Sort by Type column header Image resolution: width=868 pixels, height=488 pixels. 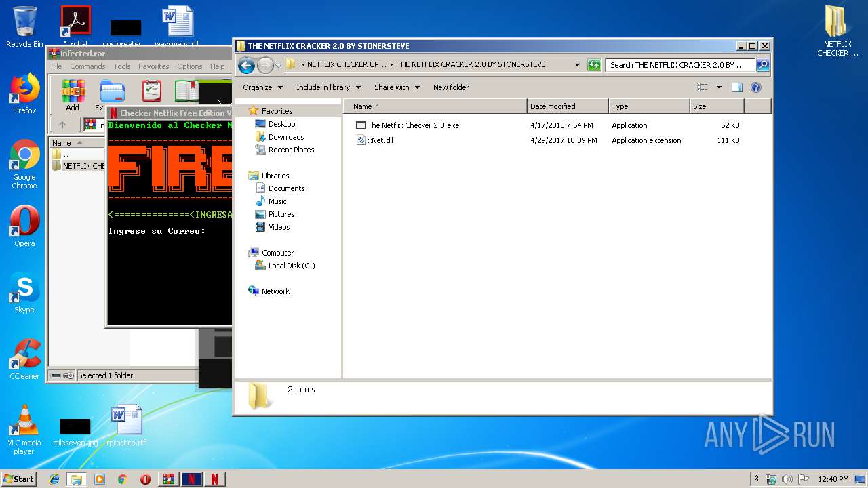coord(648,106)
